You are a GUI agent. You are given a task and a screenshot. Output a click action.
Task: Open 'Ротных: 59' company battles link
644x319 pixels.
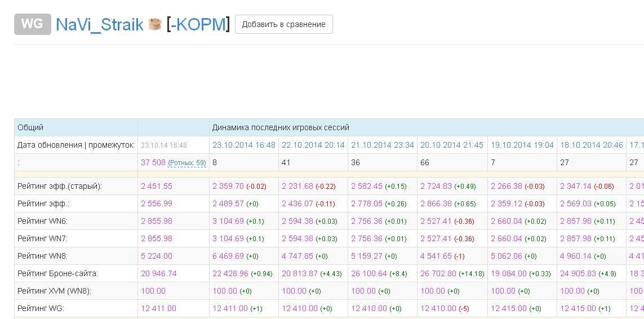187,163
